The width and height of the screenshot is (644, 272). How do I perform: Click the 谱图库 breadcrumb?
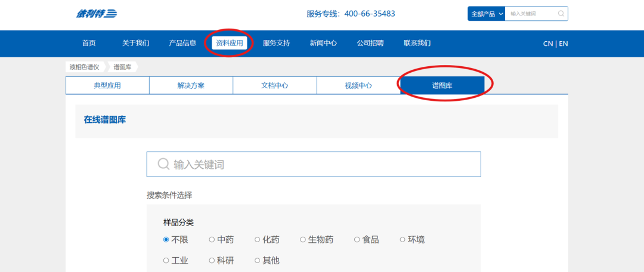click(x=122, y=67)
